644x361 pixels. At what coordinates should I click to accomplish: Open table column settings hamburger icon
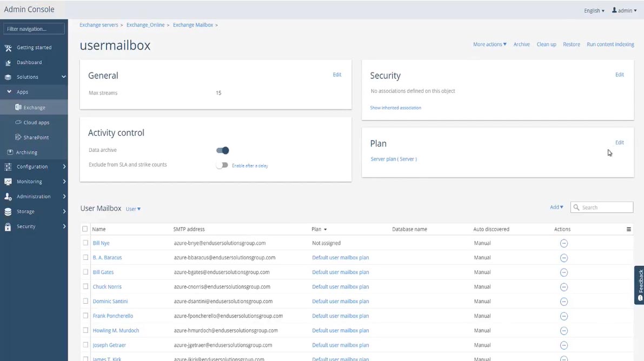point(629,229)
